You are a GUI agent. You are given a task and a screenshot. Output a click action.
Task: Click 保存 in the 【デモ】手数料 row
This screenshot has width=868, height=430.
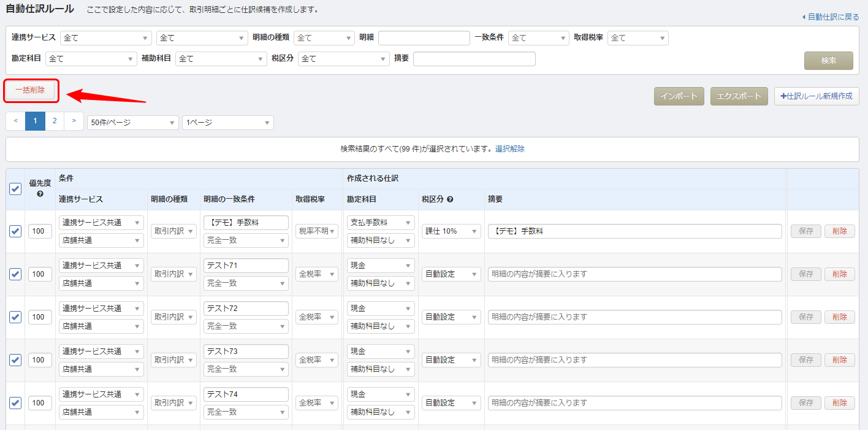tap(806, 231)
